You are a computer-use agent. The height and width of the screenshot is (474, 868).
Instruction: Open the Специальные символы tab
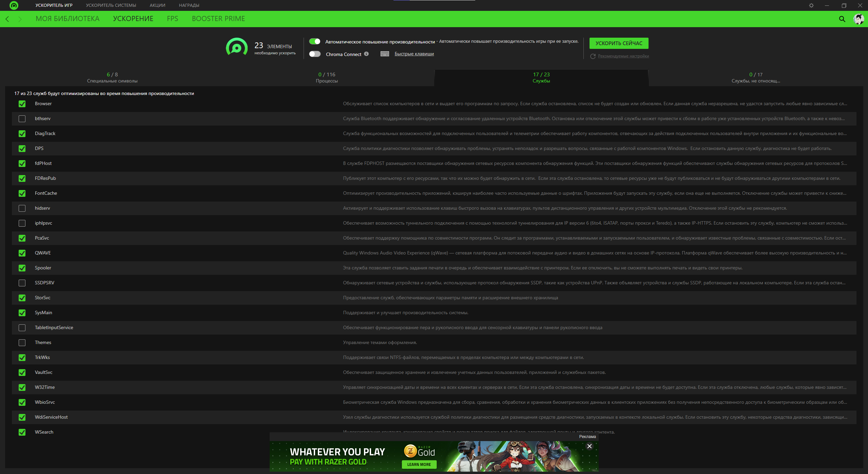pos(112,78)
